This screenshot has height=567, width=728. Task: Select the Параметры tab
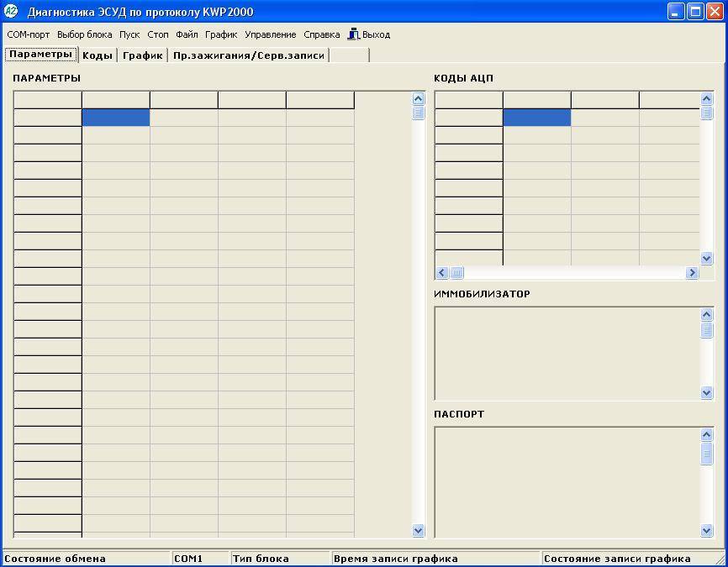pos(40,55)
